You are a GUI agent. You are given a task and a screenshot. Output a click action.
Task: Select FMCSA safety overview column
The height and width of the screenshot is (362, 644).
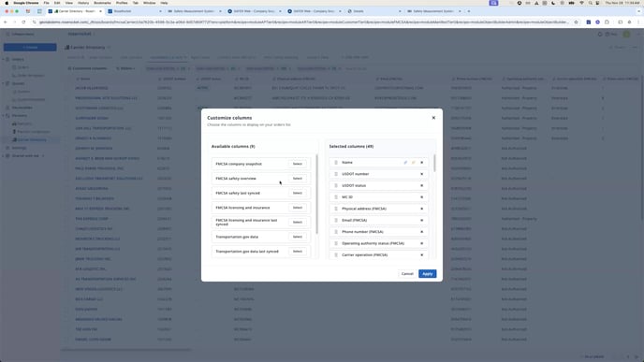coord(298,179)
